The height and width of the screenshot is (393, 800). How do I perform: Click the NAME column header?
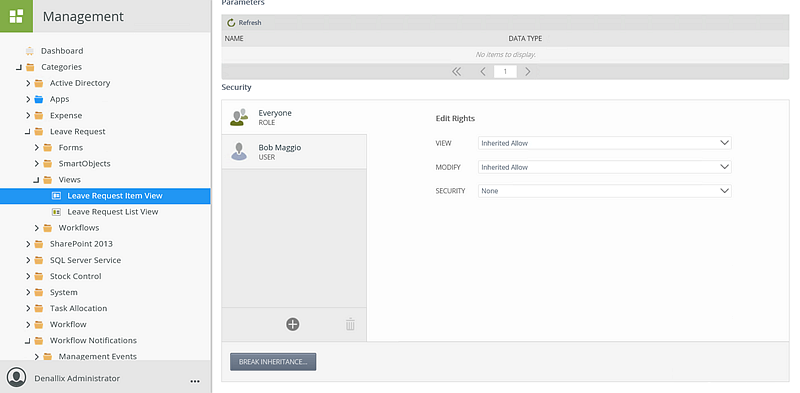pos(234,39)
